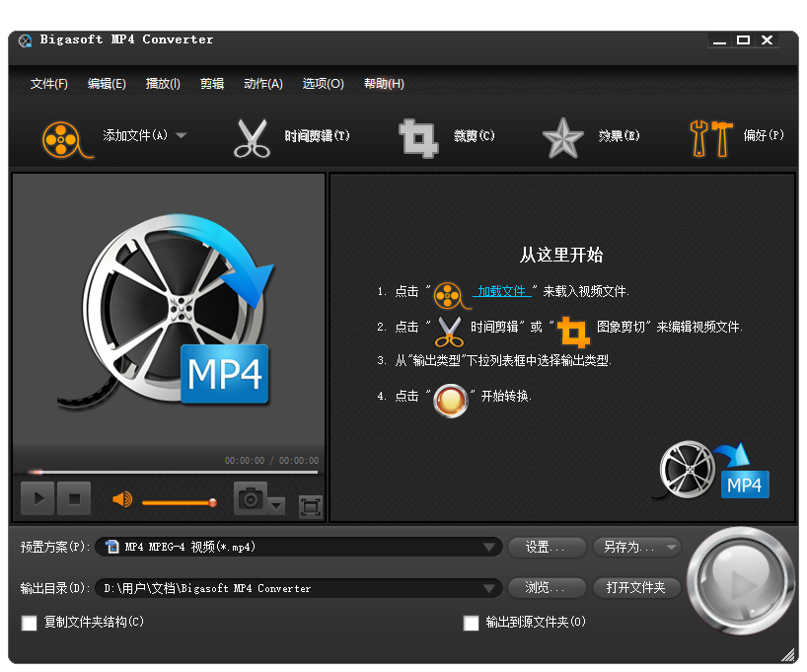The height and width of the screenshot is (672, 807).
Task: Click the app icon in title bar
Action: [x=26, y=40]
